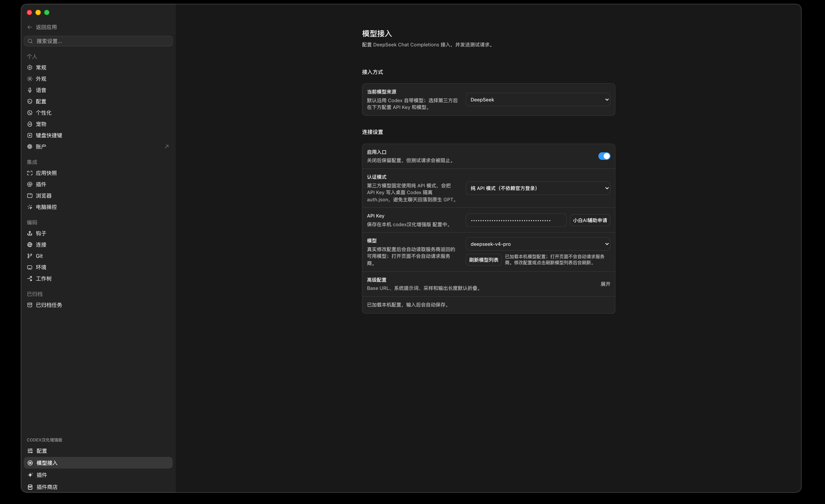Click the anchor icon next to 钩子
825x504 pixels.
30,233
